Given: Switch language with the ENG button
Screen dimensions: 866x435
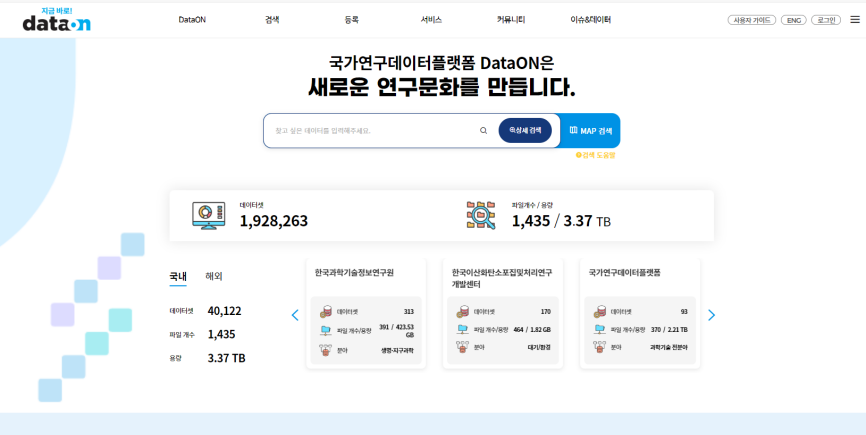Looking at the screenshot, I should pos(794,20).
